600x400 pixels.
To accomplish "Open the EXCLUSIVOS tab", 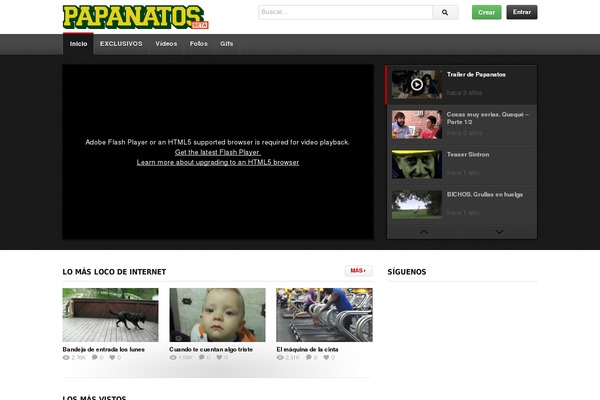I will (121, 44).
